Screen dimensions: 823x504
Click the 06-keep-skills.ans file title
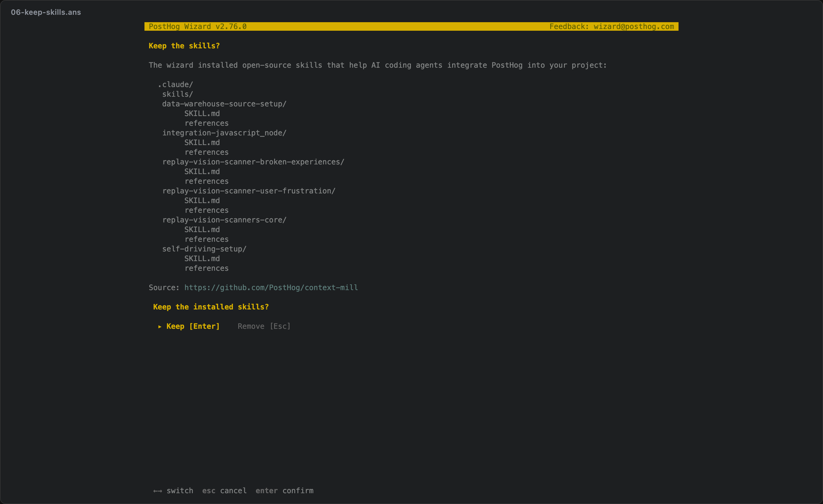pos(46,12)
